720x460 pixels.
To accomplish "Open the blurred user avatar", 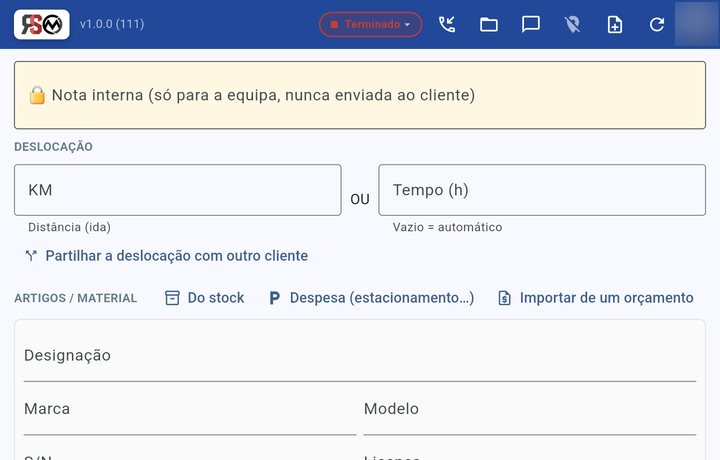I will 697,24.
